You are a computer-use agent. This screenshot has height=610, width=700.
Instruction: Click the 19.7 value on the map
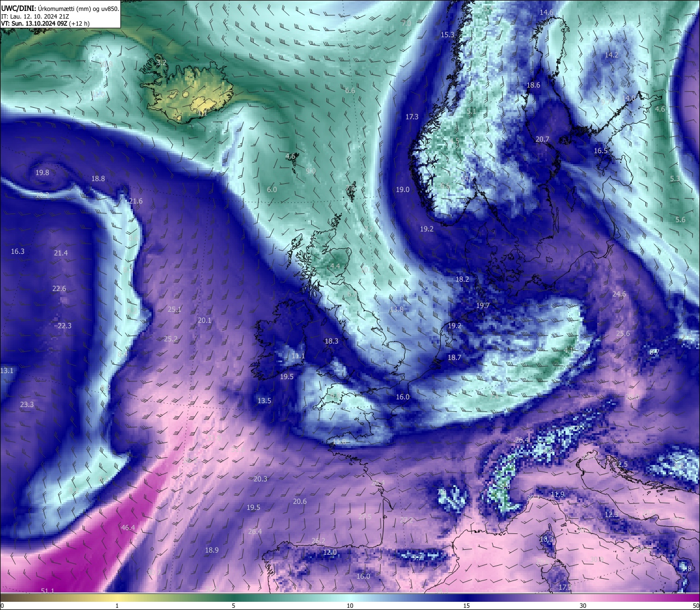483,306
